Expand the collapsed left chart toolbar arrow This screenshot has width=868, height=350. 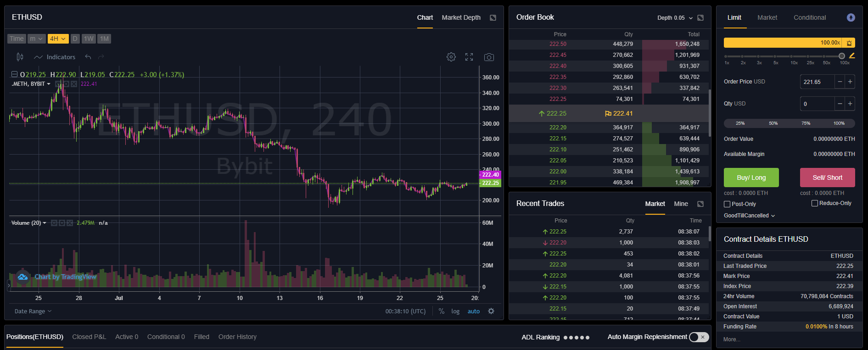click(8, 285)
